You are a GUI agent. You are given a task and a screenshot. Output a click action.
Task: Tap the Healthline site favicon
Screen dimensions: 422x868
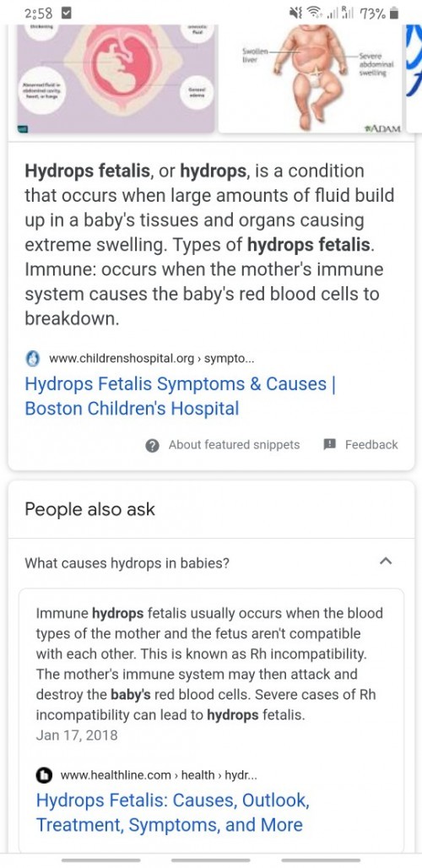click(x=44, y=776)
